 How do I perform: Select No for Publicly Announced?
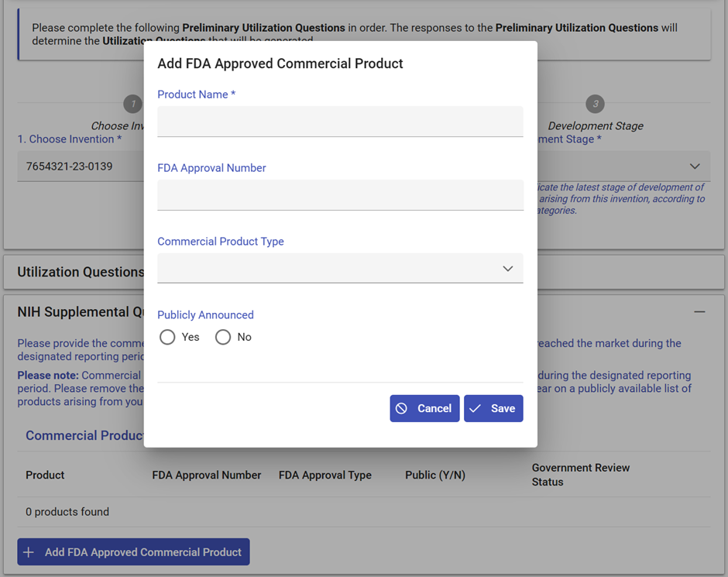(223, 337)
